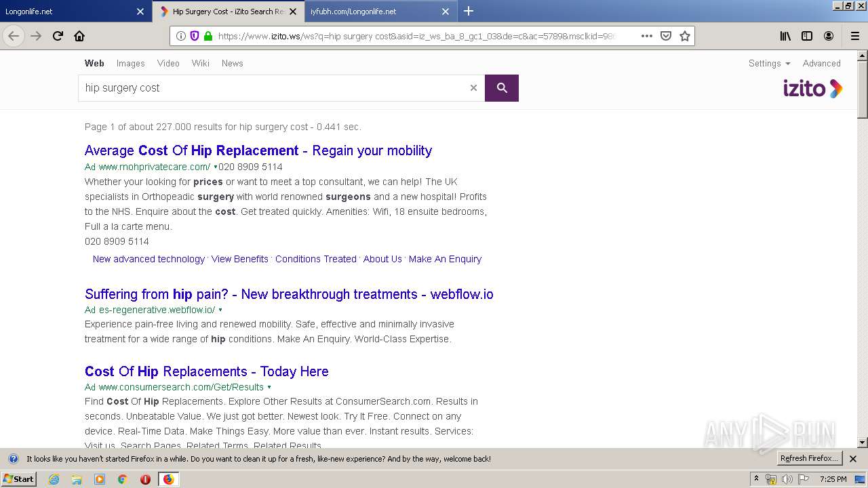Open Conditions Treated sitelink
Screen dimensions: 868x488
316,259
